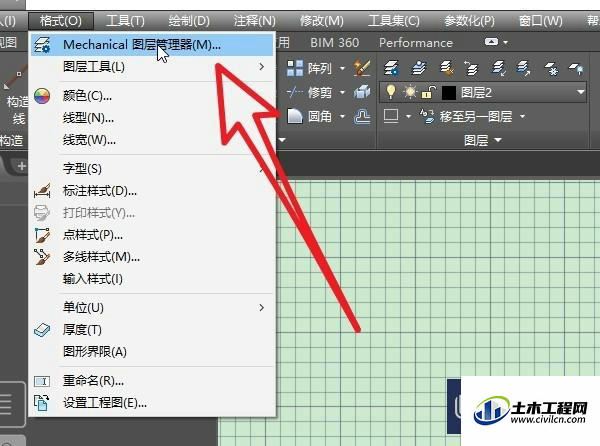Toggle 图层2 lock padlock icon

429,92
